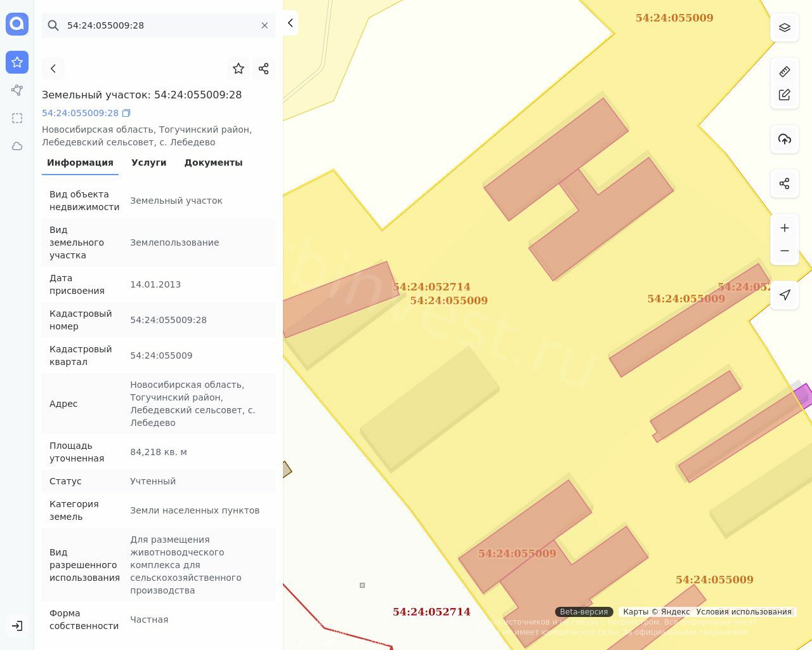Add parcel to favorites with star icon
812x650 pixels.
[239, 69]
